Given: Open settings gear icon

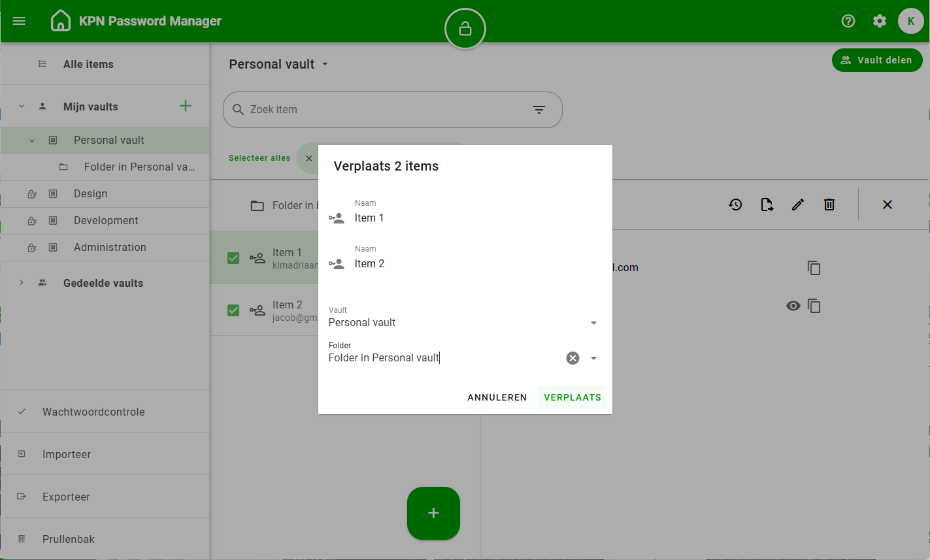Looking at the screenshot, I should [879, 21].
